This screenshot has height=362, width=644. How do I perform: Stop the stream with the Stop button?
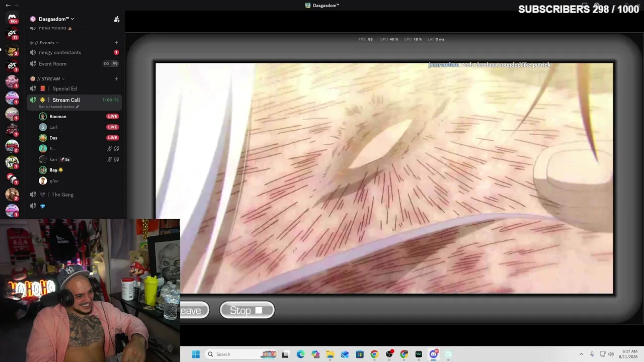coord(247,311)
